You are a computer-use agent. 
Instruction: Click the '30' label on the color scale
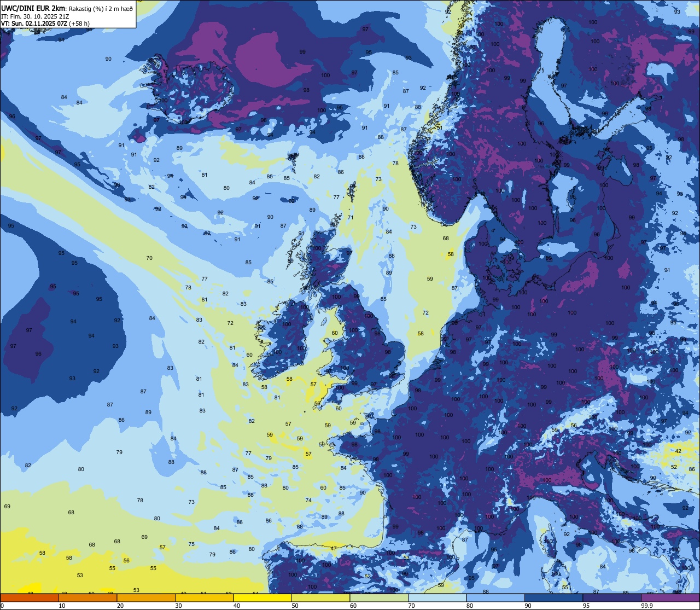click(178, 606)
